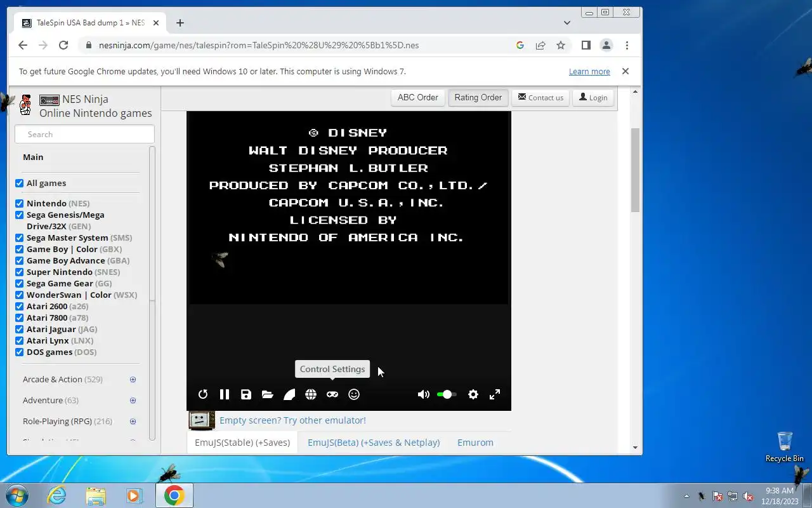812x508 pixels.
Task: Restart the game with the reset icon
Action: (x=203, y=394)
